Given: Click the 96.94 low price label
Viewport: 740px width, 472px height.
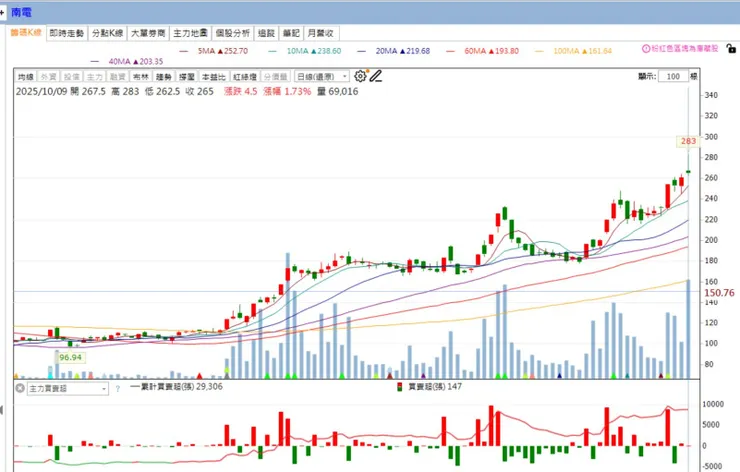Looking at the screenshot, I should (x=70, y=357).
